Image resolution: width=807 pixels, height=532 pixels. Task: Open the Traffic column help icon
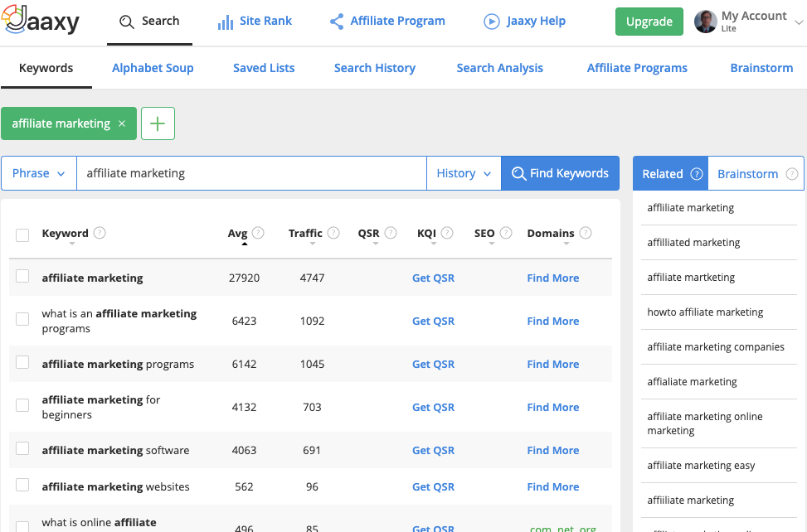(x=333, y=233)
